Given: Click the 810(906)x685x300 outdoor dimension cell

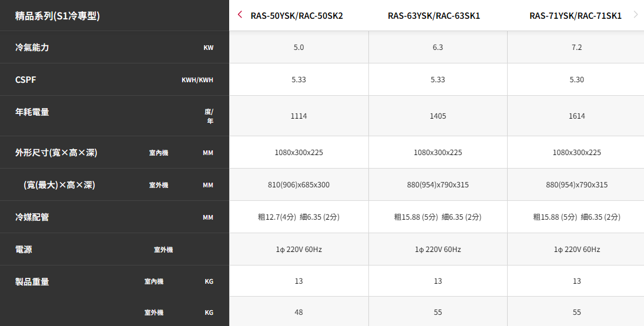Looking at the screenshot, I should click(x=299, y=185).
